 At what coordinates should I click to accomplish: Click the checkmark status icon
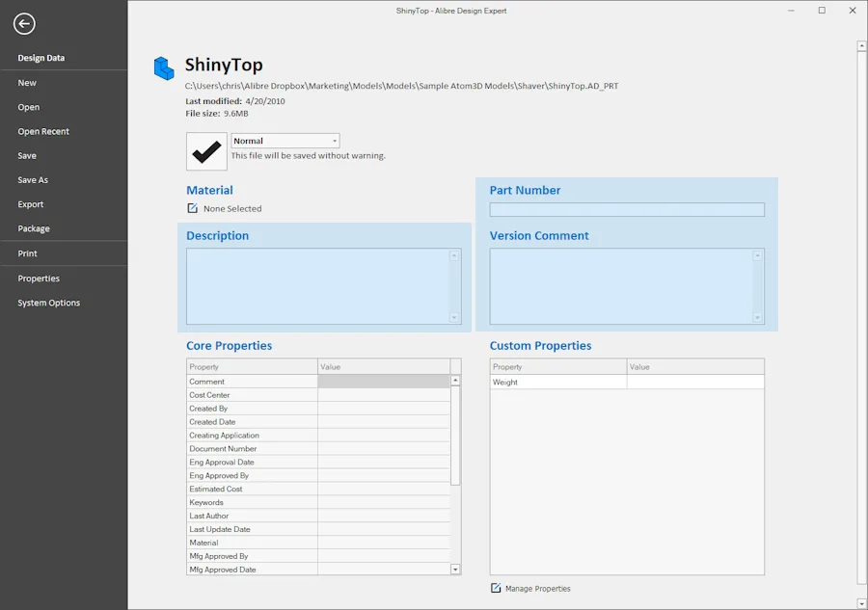[206, 151]
